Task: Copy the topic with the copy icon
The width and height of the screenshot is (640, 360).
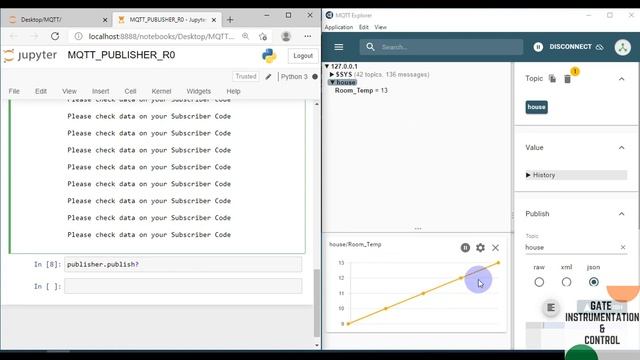Action: 552,78
